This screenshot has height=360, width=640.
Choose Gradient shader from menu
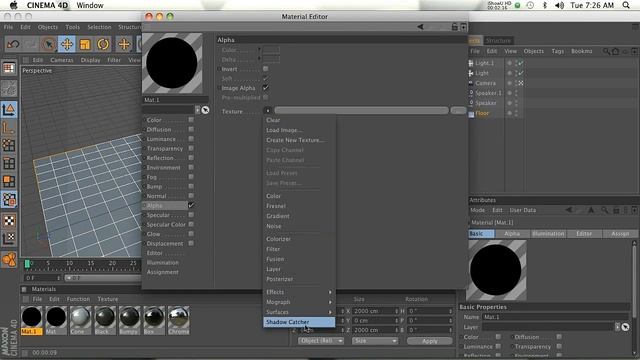(x=299, y=216)
